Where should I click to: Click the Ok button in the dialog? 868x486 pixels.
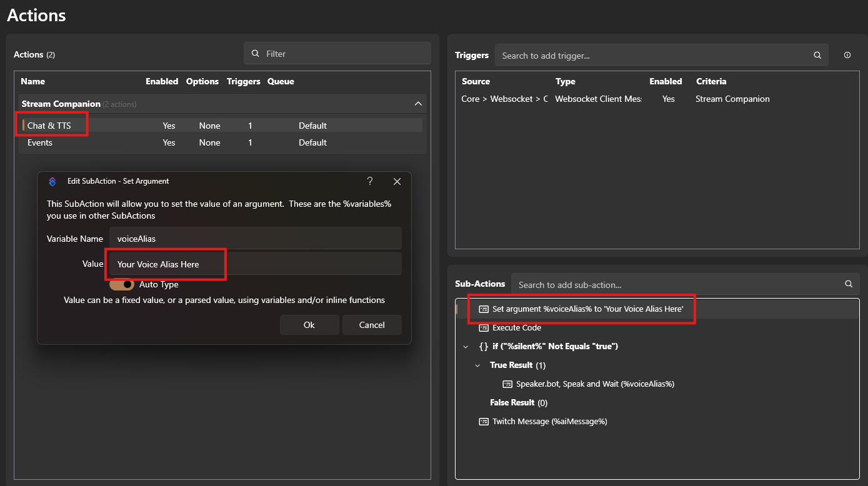coord(309,324)
